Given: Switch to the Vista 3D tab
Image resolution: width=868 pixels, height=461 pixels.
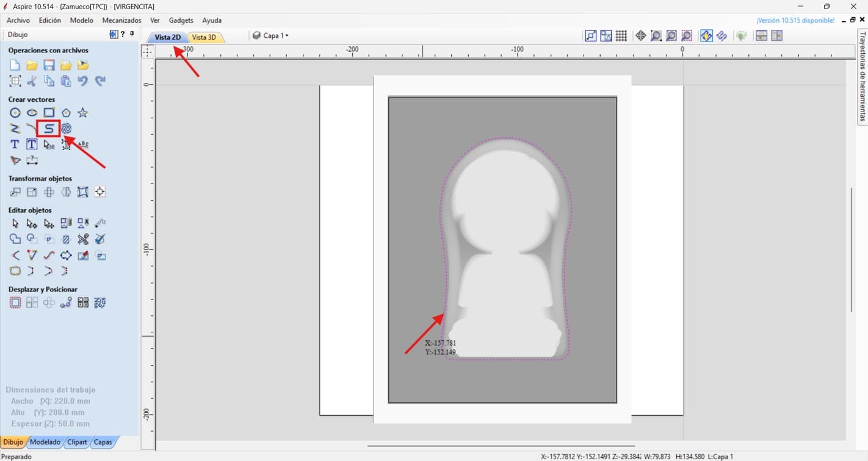Looking at the screenshot, I should coord(204,37).
